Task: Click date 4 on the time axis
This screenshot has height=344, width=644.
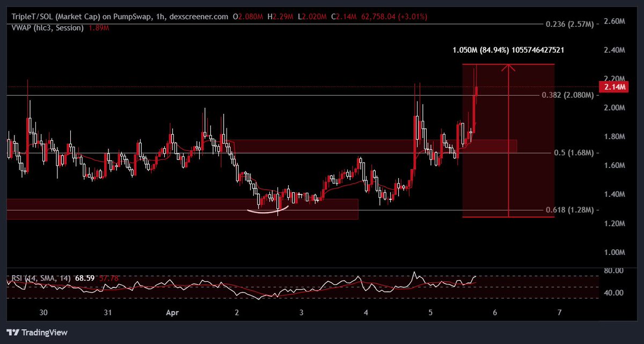Action: pos(366,312)
